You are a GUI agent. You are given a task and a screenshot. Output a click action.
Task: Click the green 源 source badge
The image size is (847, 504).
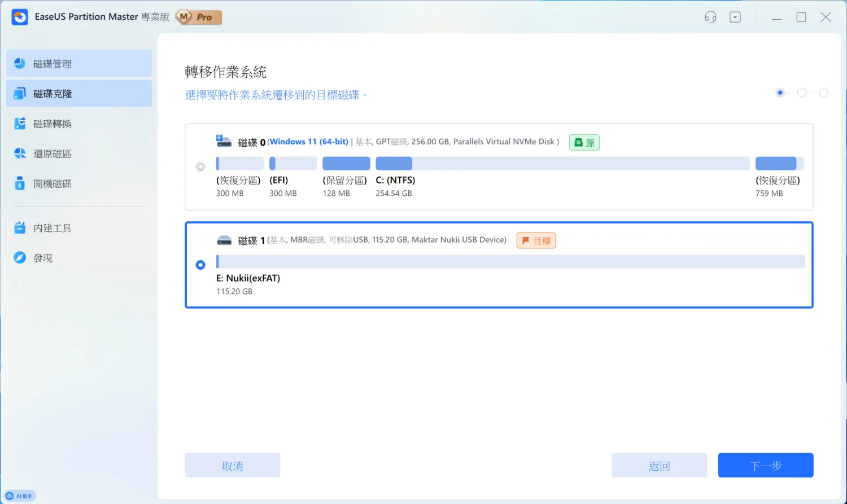[584, 142]
